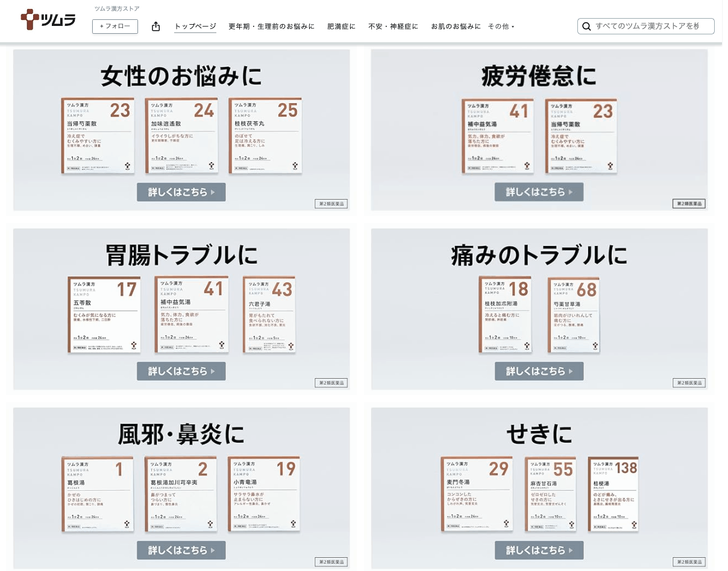
Task: Click the 胃腸トラブルに banner heading
Action: coord(181,256)
